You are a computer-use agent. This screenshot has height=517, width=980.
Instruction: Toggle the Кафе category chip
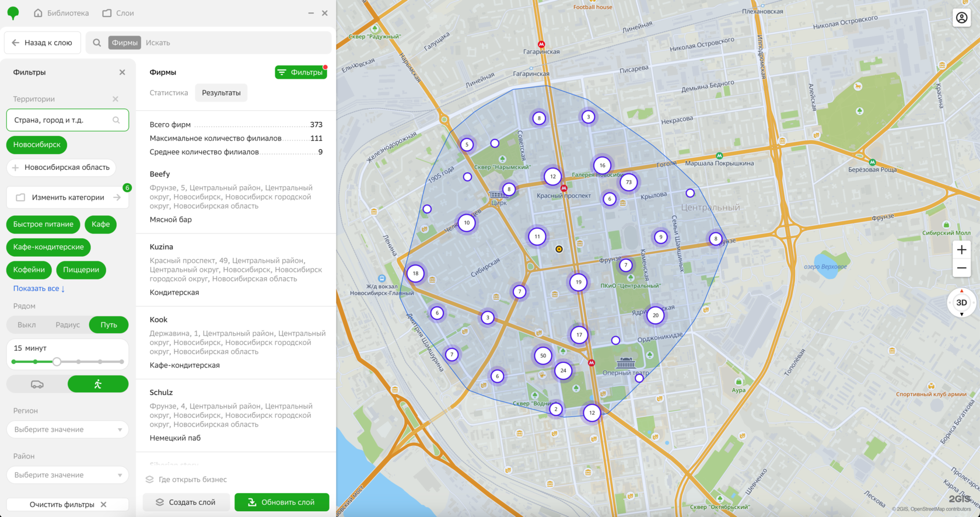pos(100,224)
